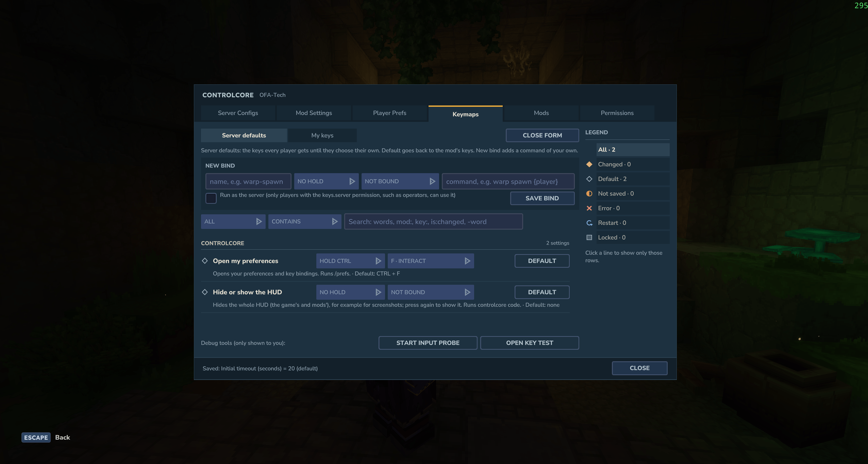Go to the Mods tab
Viewport: 868px width, 464px height.
point(541,113)
